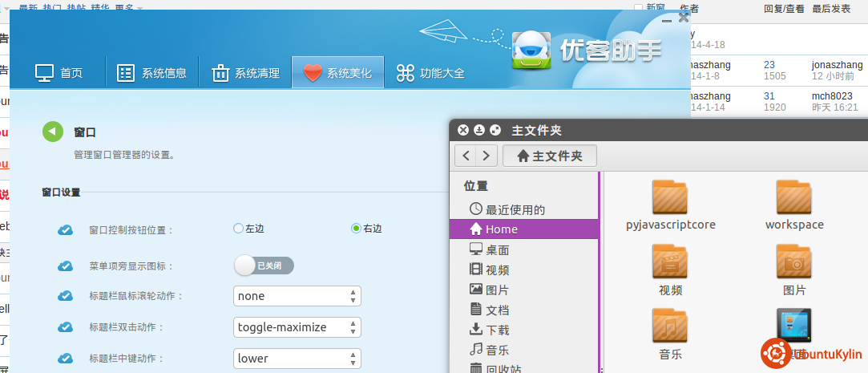This screenshot has height=373, width=868.
Task: Switch to the 功能大全 tab
Action: (430, 73)
